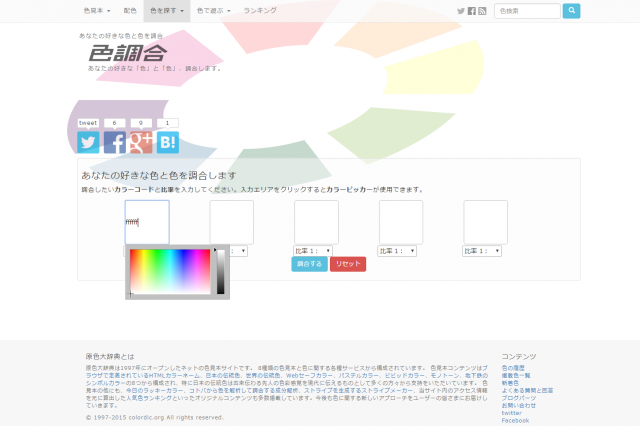The image size is (640, 426).
Task: Open footer link 新着色
Action: pos(510,383)
